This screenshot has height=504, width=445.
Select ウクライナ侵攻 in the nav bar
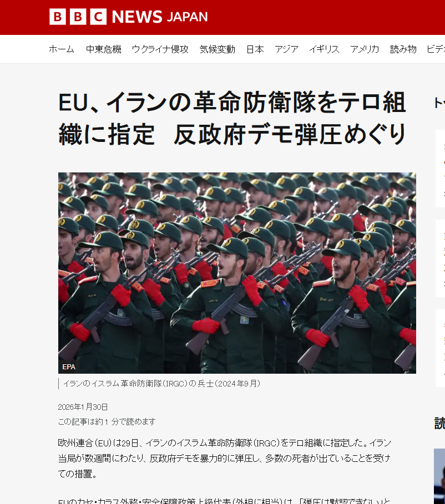[160, 49]
